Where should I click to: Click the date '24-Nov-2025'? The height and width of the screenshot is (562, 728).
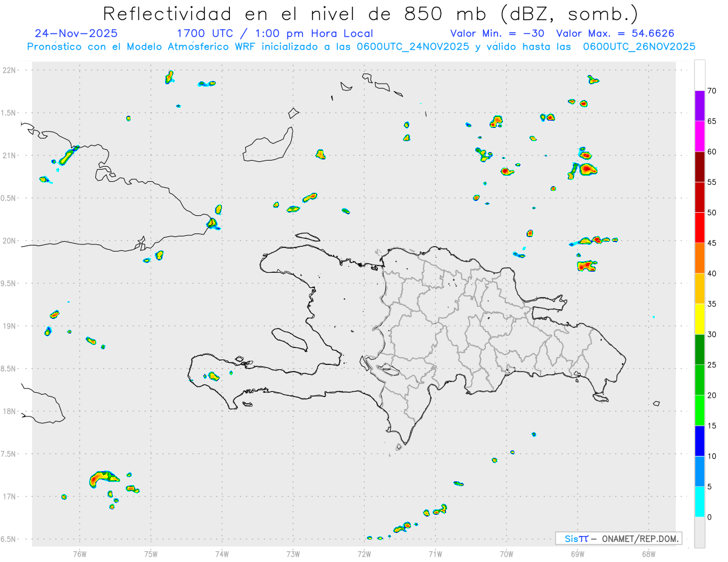coord(76,33)
